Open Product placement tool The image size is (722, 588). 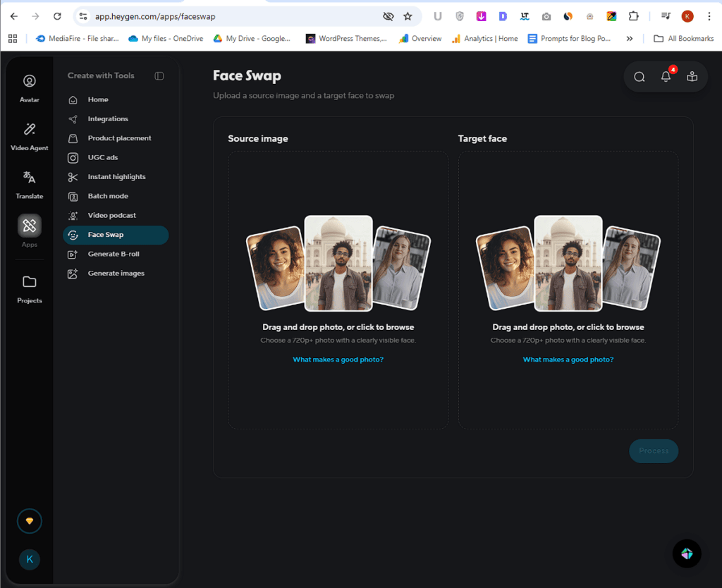coord(116,138)
